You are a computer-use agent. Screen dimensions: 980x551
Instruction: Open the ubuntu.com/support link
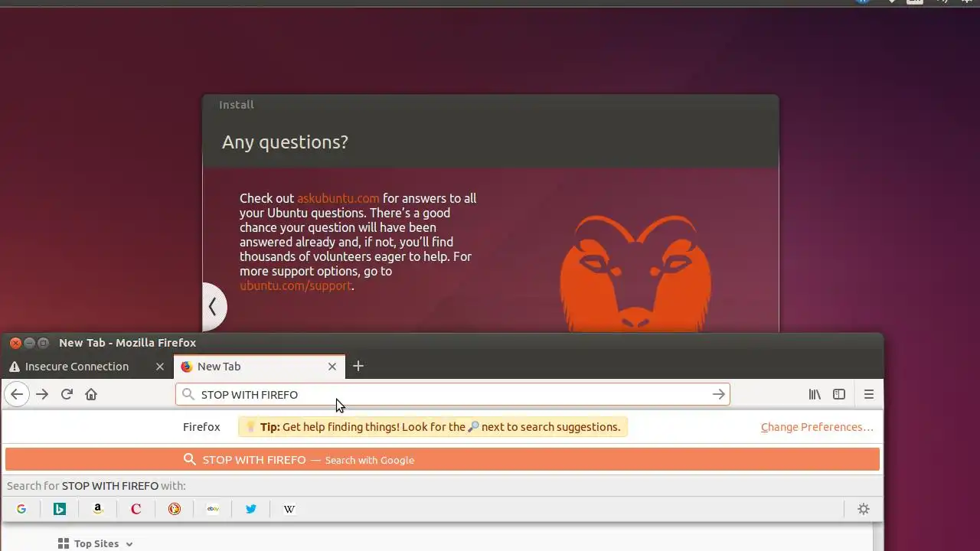coord(296,285)
